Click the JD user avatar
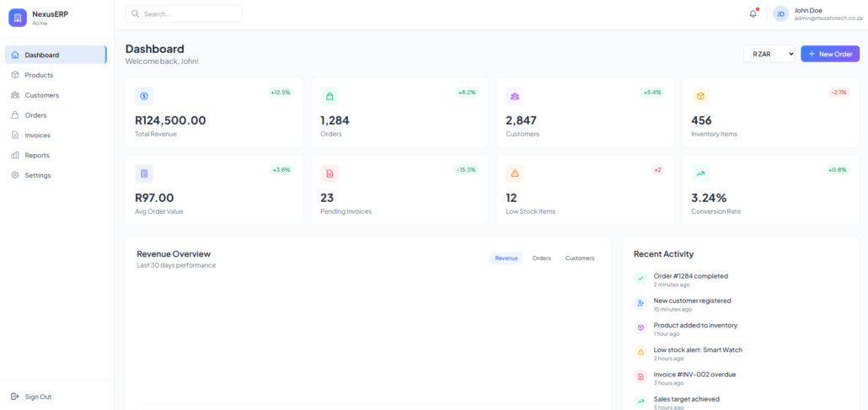Image resolution: width=868 pixels, height=410 pixels. 781,13
